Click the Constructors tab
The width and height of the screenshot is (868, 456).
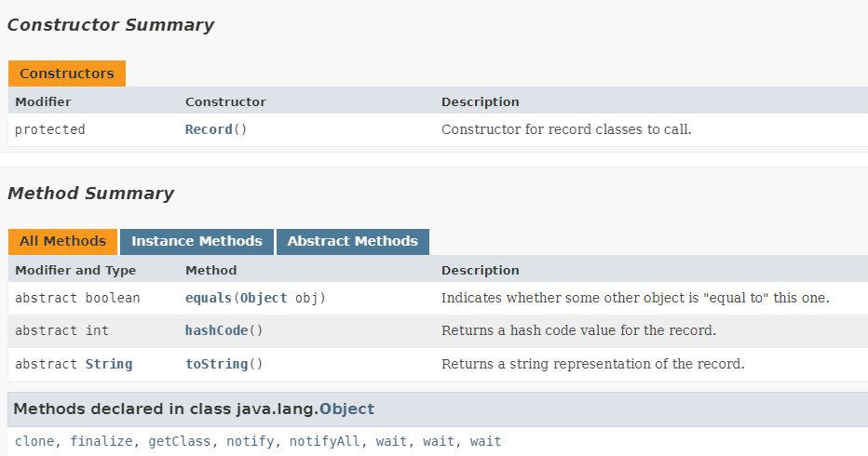(x=66, y=74)
